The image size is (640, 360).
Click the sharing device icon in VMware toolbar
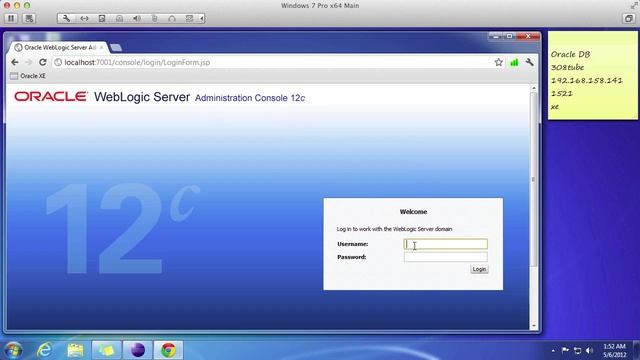[189, 18]
